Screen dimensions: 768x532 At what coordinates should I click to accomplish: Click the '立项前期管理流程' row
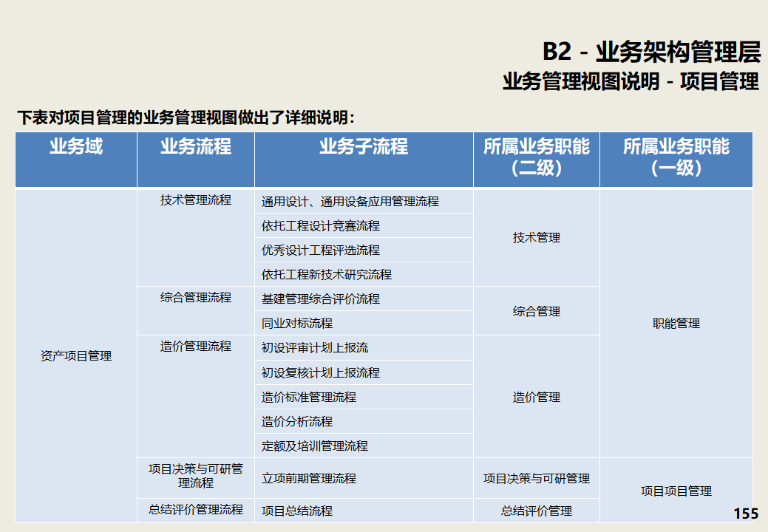(x=364, y=478)
